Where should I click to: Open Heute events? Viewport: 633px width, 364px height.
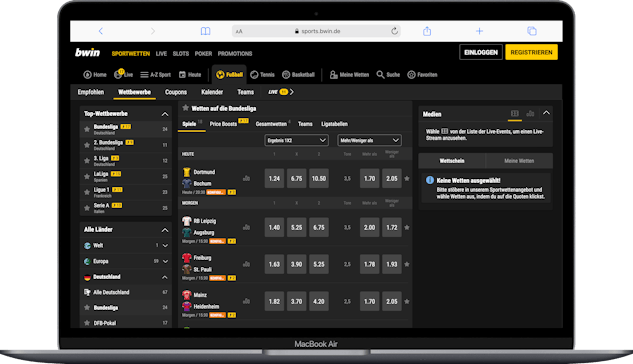tap(190, 75)
